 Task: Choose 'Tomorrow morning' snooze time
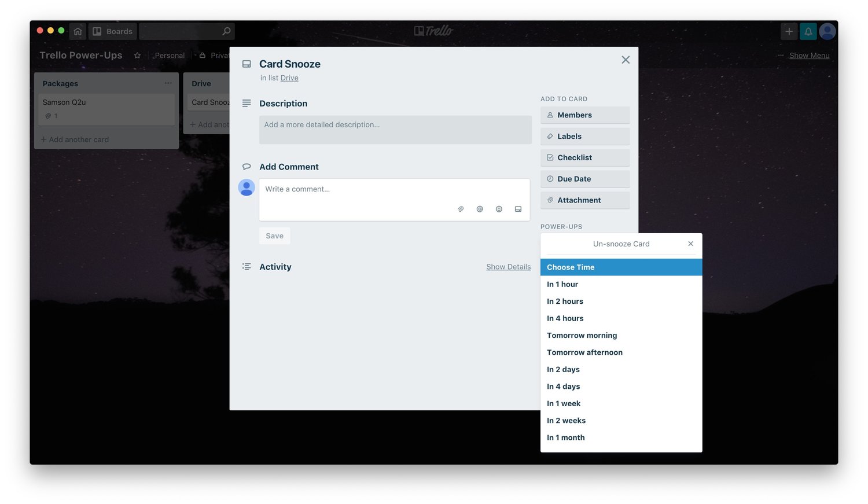[x=582, y=336]
